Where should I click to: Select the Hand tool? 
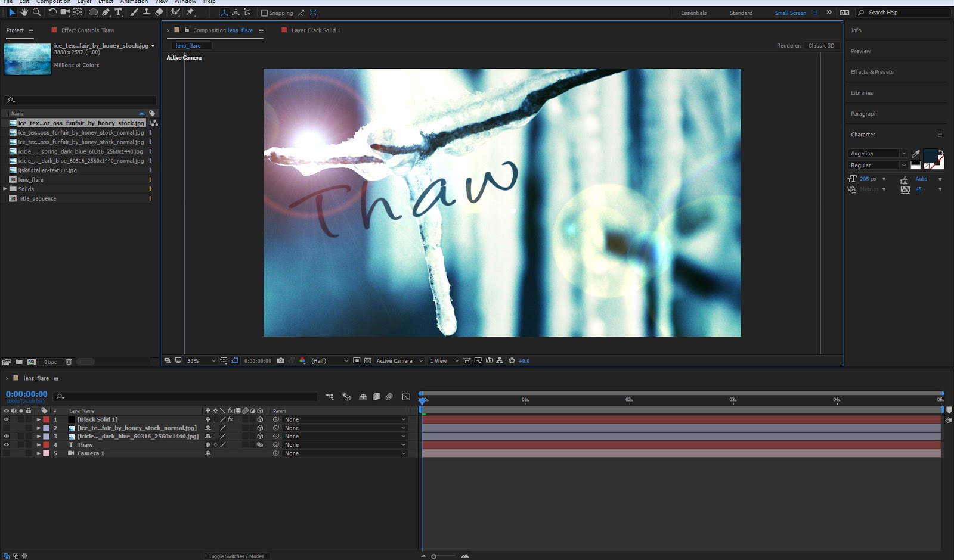click(24, 12)
